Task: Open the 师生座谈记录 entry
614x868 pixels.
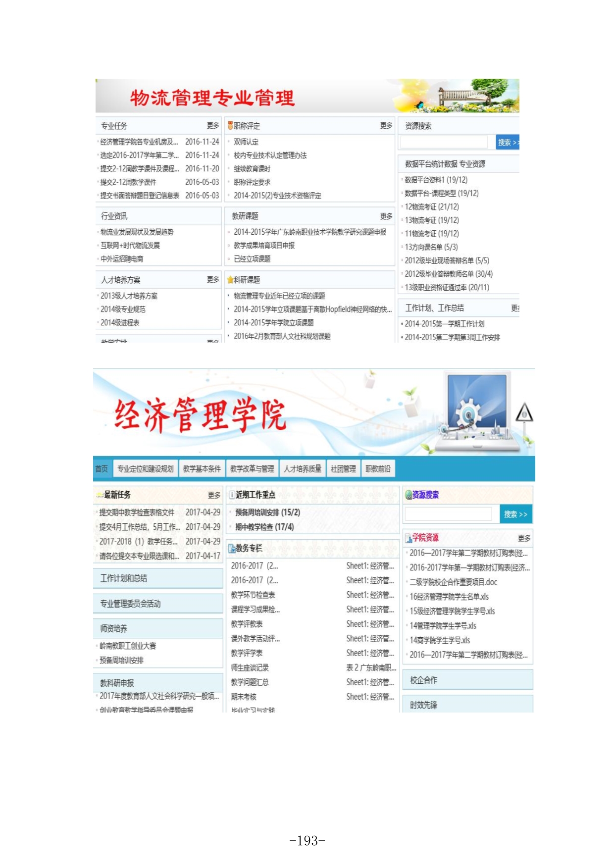Action: tap(250, 667)
